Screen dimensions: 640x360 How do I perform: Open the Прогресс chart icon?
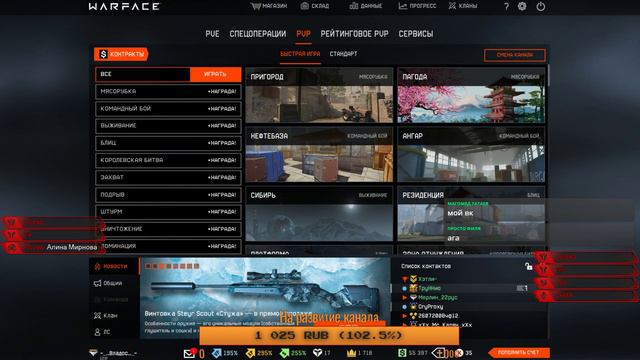(402, 6)
